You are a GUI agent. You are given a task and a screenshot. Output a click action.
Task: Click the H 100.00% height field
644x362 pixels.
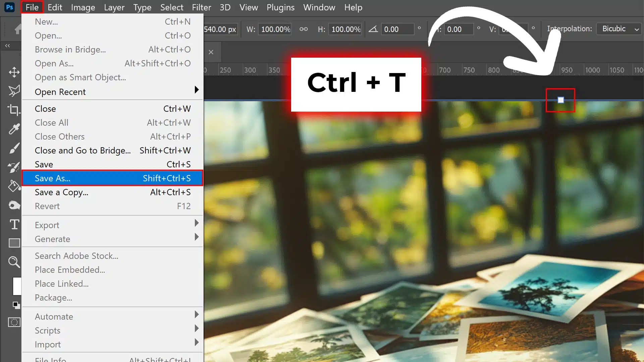[345, 29]
